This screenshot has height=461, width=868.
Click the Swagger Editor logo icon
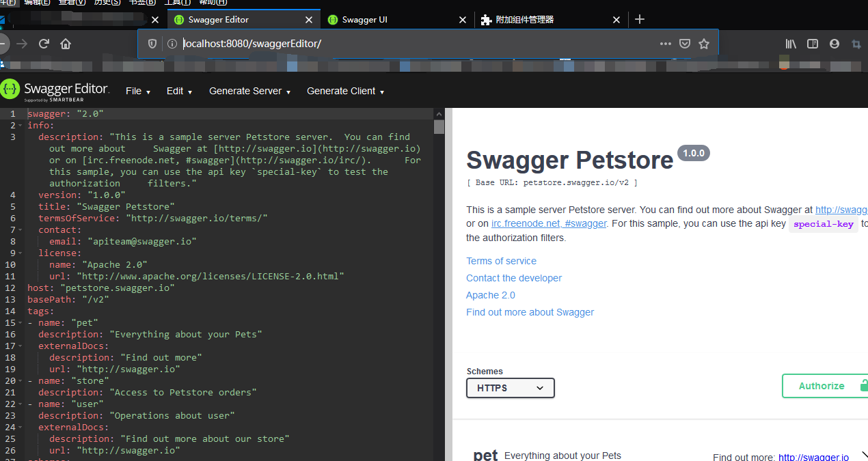11,89
